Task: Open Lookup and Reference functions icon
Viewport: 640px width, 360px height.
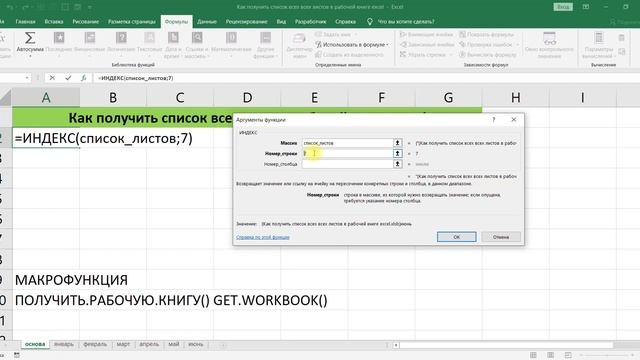Action: [197, 38]
